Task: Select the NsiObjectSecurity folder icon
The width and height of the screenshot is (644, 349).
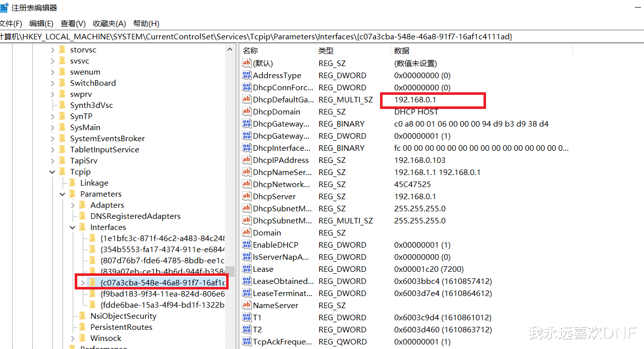Action: pyautogui.click(x=83, y=316)
